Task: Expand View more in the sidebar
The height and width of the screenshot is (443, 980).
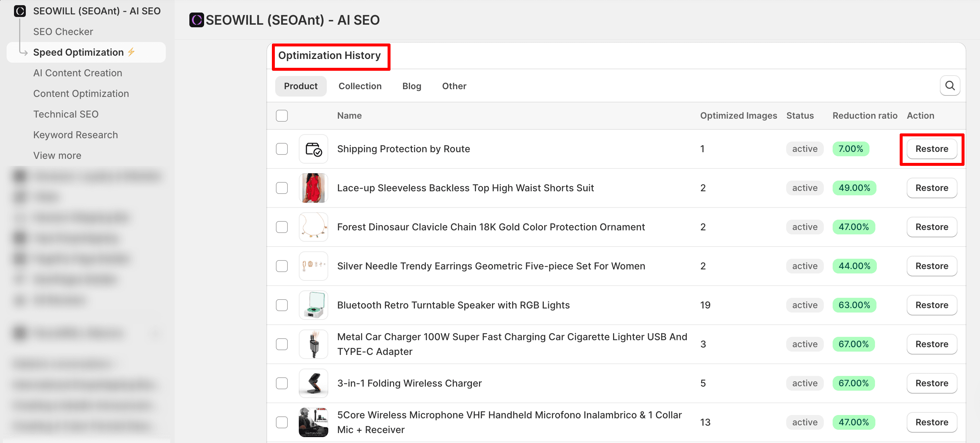Action: [x=57, y=156]
